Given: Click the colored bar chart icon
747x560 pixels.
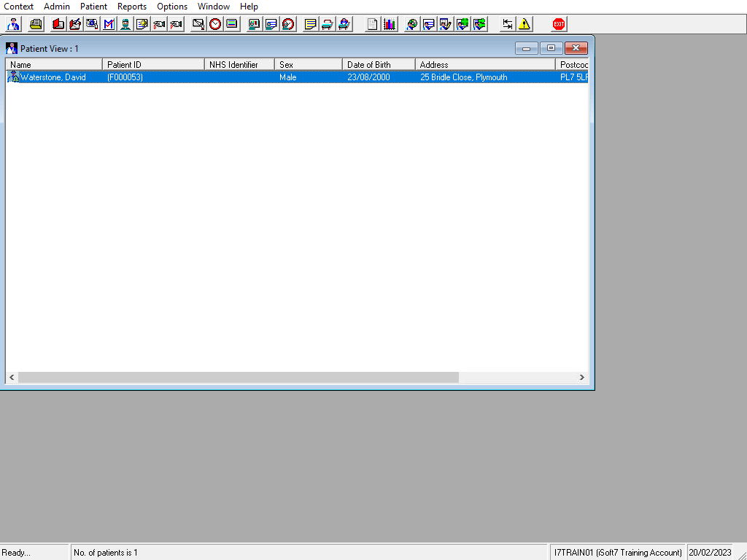Looking at the screenshot, I should (x=390, y=24).
